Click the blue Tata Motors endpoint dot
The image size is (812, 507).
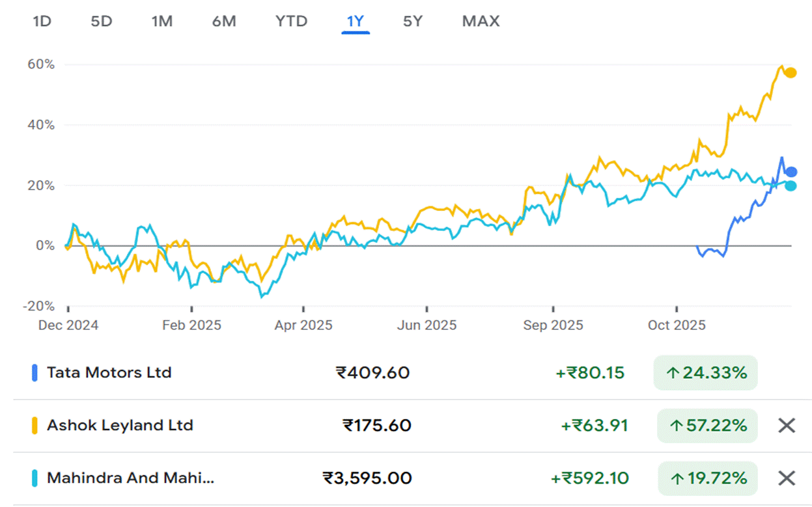point(791,172)
